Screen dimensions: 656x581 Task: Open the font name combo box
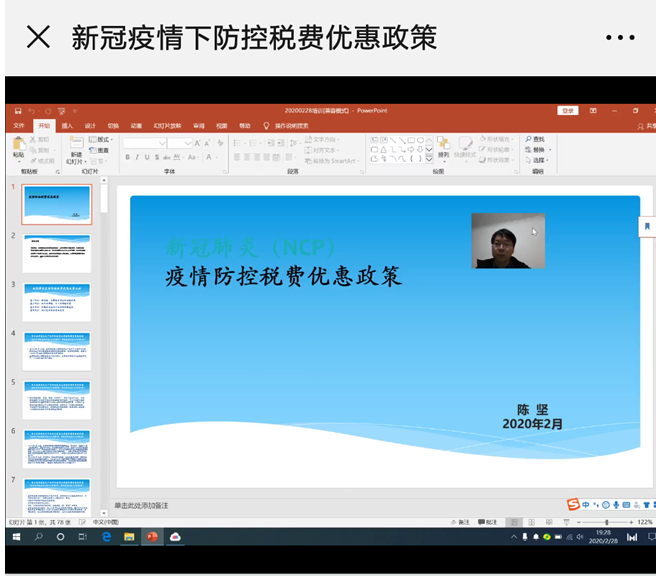click(145, 143)
